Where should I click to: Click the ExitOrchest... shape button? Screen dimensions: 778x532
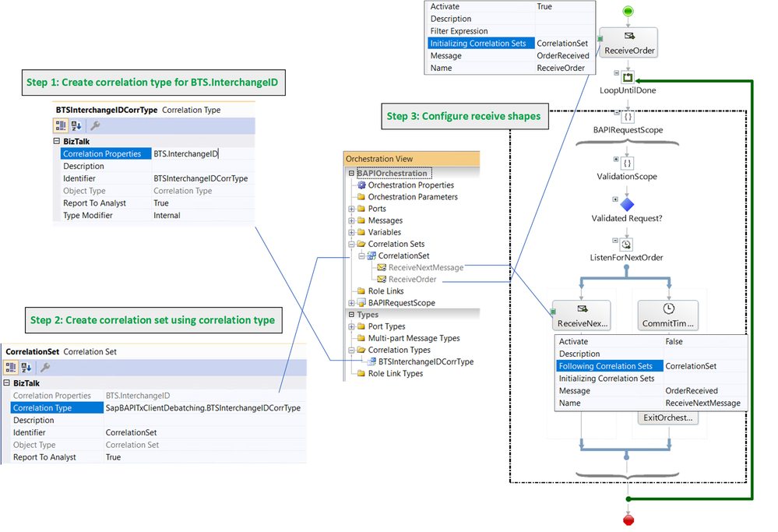point(668,417)
